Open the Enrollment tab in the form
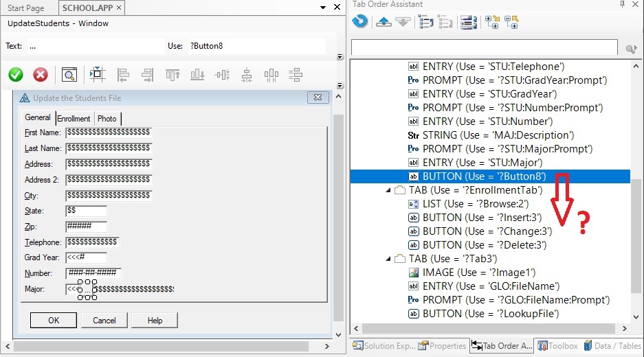 tap(74, 119)
